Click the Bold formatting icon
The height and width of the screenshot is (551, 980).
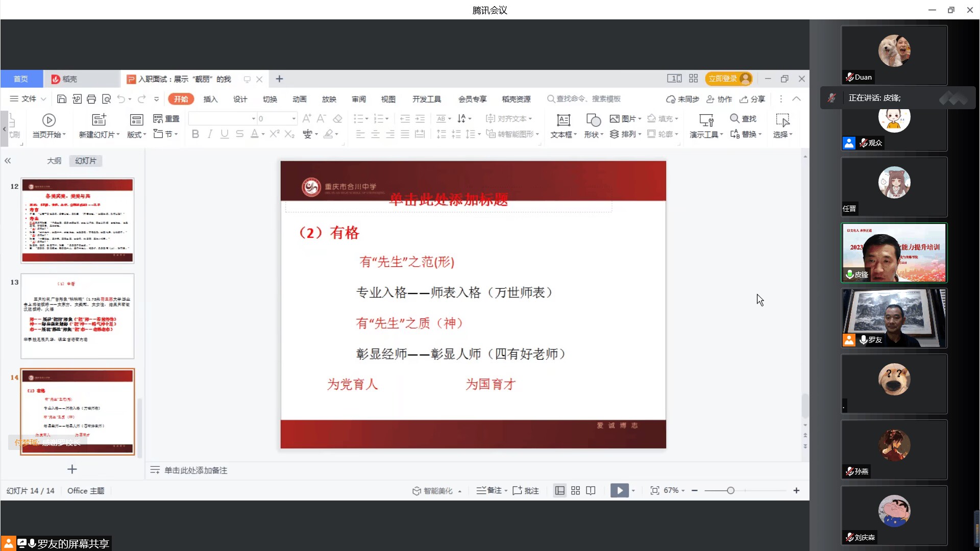195,134
